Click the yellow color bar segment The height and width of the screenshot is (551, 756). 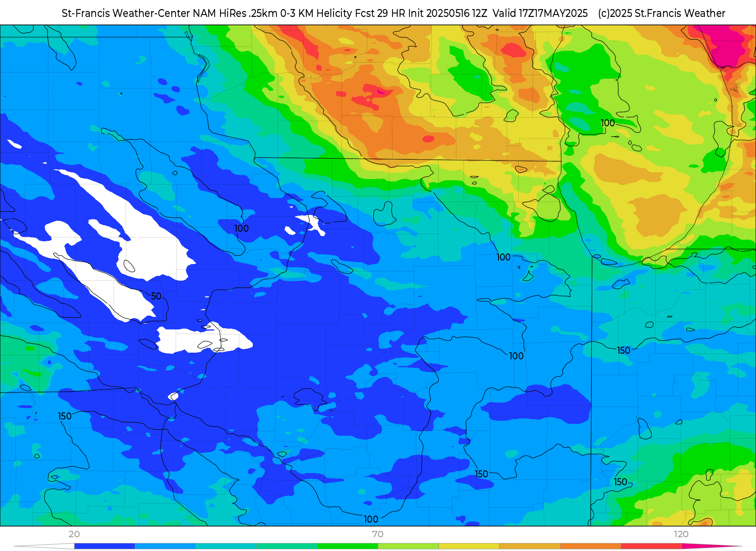tap(469, 546)
